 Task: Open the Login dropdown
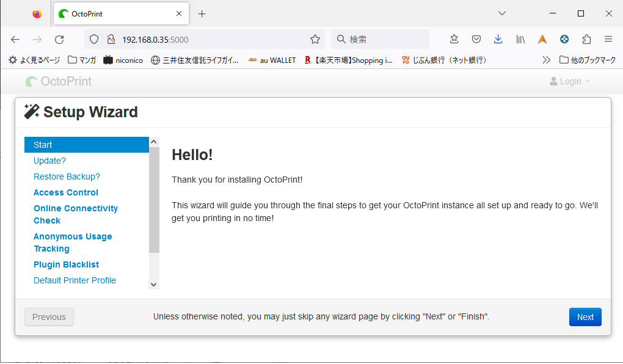(569, 81)
